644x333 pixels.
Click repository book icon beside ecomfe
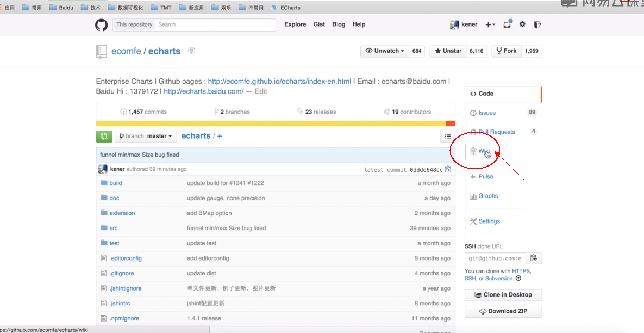[x=102, y=52]
